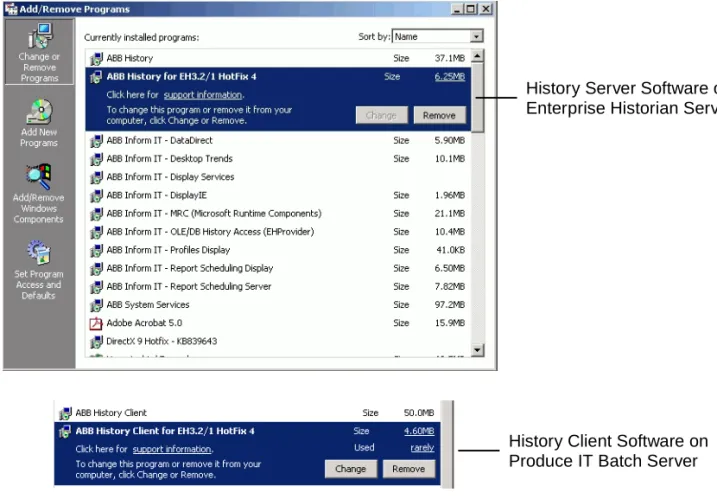
Task: Select OLE/DB History Access (EHProvider) row
Action: pos(278,232)
